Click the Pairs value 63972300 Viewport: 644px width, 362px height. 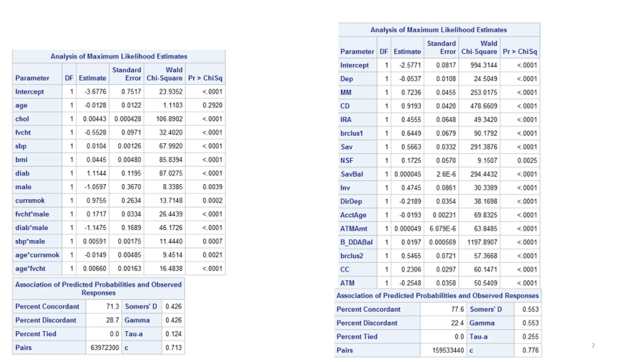click(x=105, y=348)
